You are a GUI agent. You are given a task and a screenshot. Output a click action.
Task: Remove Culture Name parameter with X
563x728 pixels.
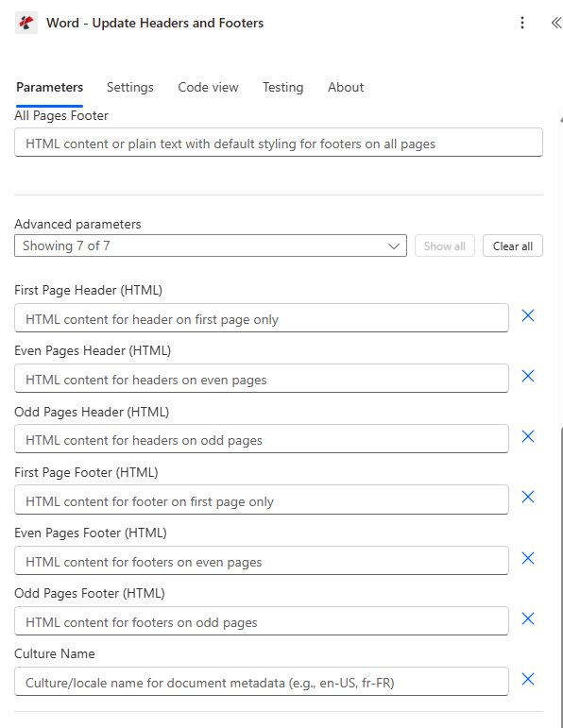coord(528,679)
